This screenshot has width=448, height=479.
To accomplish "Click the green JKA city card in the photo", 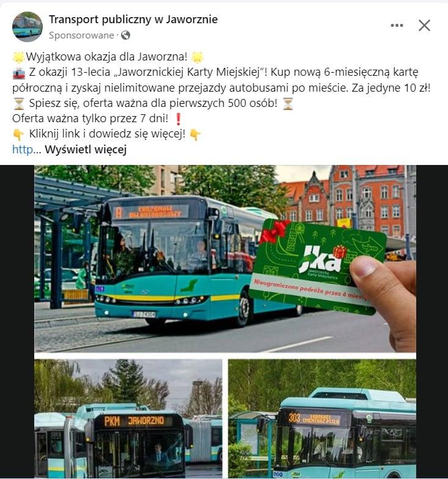I will pyautogui.click(x=318, y=268).
